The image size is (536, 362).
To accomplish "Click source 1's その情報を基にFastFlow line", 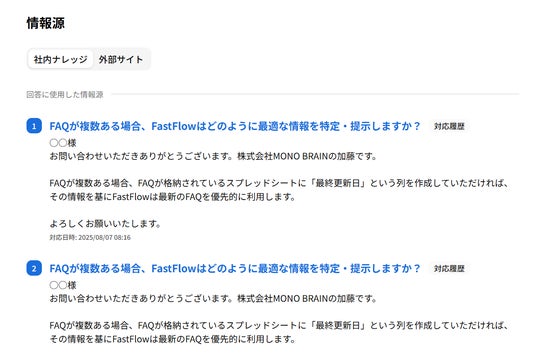I will click(172, 197).
